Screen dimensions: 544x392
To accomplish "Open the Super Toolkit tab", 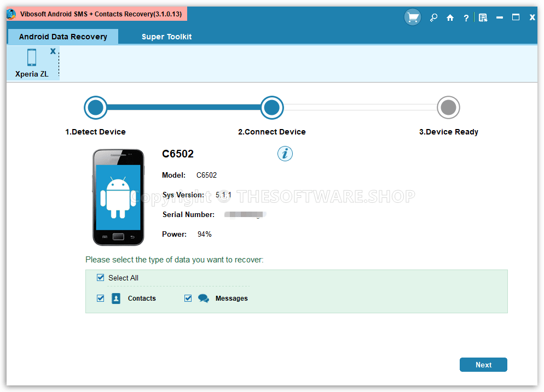I will pos(166,37).
